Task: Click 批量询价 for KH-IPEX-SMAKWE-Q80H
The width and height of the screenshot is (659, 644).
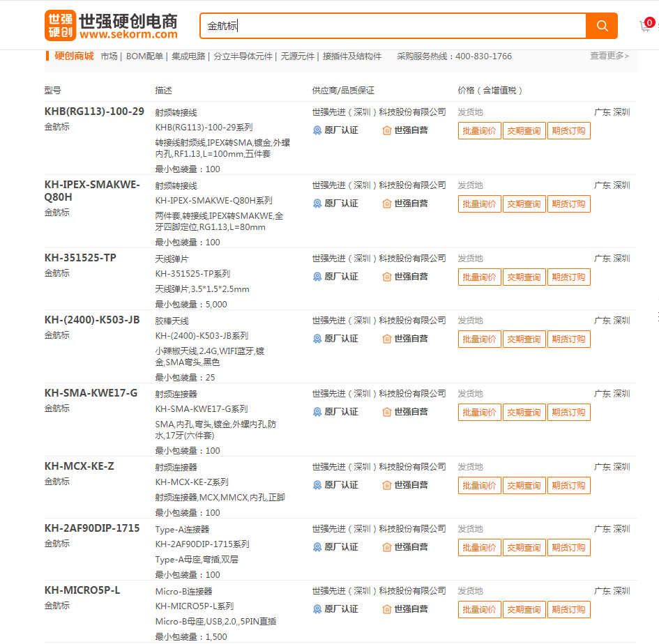Action: 480,204
